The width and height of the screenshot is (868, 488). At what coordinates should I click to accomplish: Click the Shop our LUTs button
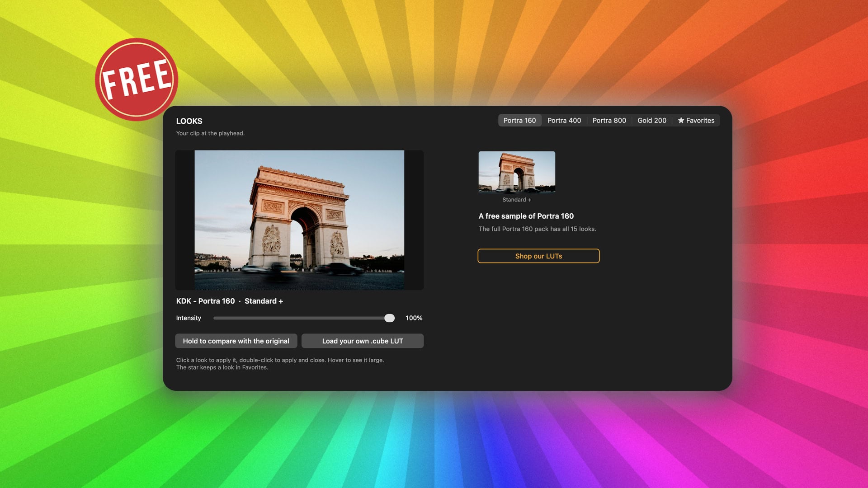point(538,256)
